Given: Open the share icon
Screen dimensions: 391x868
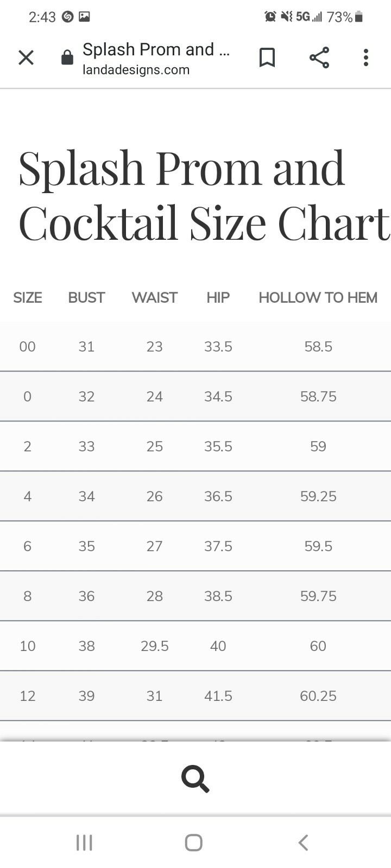Looking at the screenshot, I should pyautogui.click(x=319, y=58).
